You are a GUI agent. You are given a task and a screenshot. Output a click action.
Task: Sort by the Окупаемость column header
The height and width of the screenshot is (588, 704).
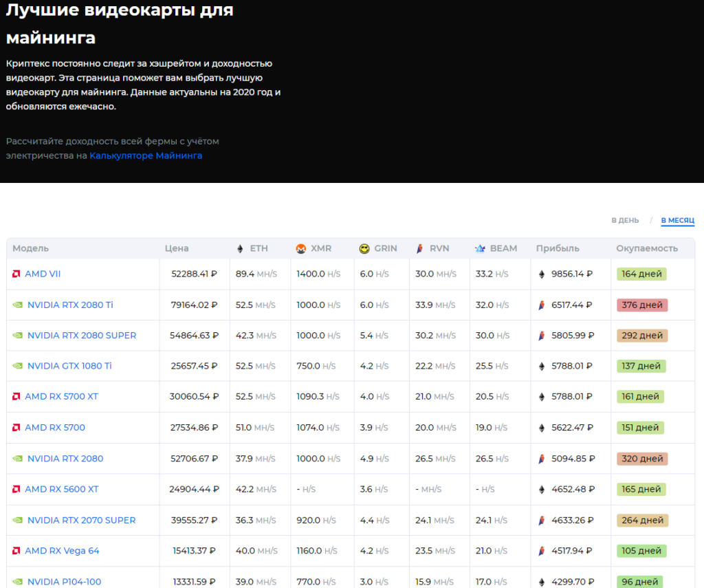pyautogui.click(x=647, y=248)
